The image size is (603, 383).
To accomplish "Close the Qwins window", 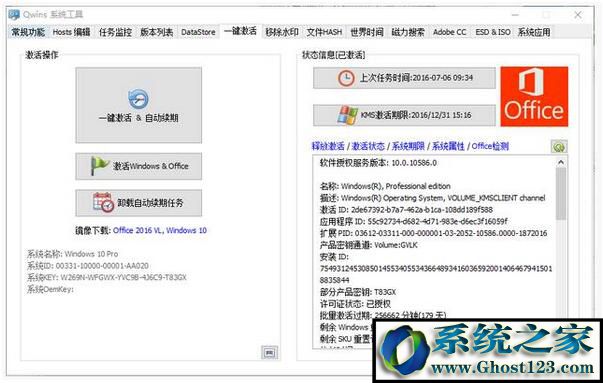I will [578, 15].
